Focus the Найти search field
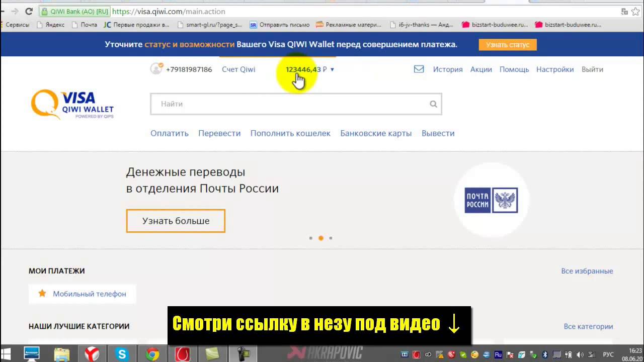This screenshot has height=362, width=644. click(x=296, y=104)
